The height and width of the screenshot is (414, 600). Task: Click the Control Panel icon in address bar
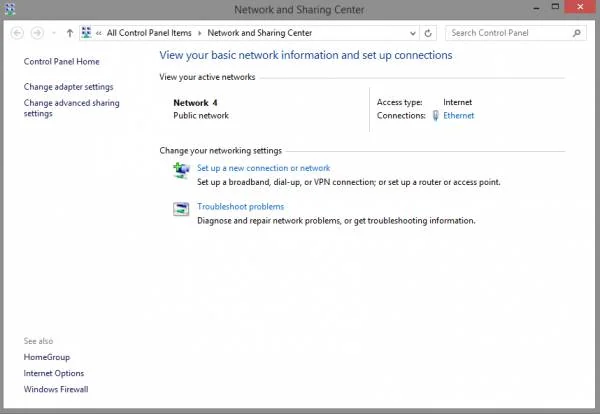click(x=86, y=33)
